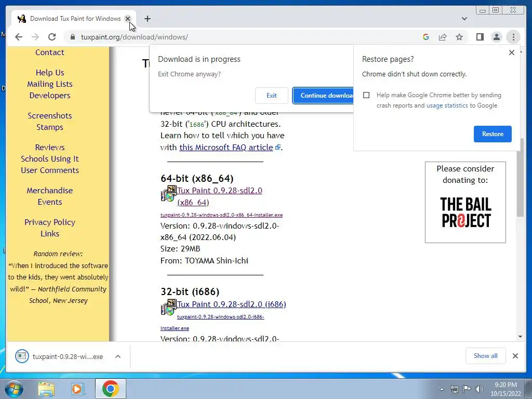Reload the Tux Paint download page
This screenshot has width=532, height=399.
52,37
